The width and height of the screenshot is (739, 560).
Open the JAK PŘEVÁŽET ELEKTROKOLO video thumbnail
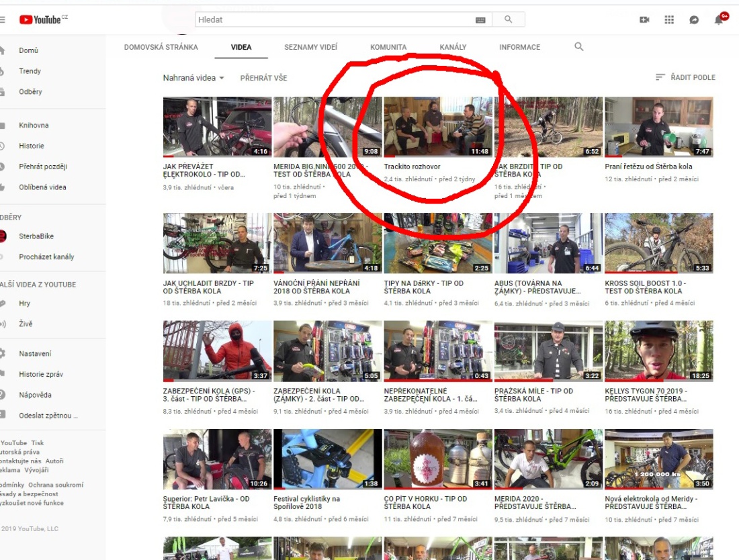pos(217,127)
